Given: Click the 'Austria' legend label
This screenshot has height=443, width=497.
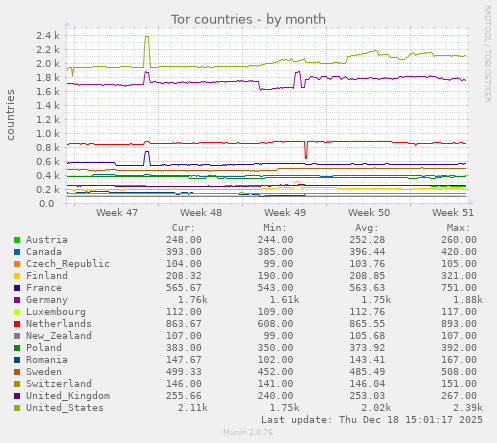Looking at the screenshot, I should [47, 240].
